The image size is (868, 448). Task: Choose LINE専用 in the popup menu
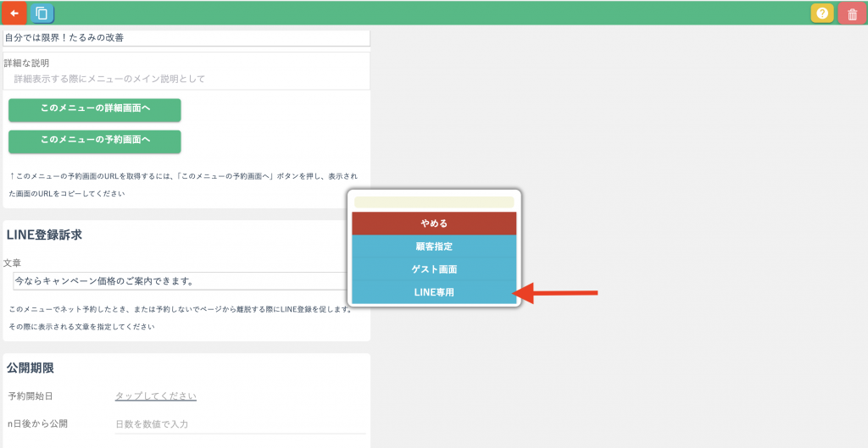coord(433,292)
